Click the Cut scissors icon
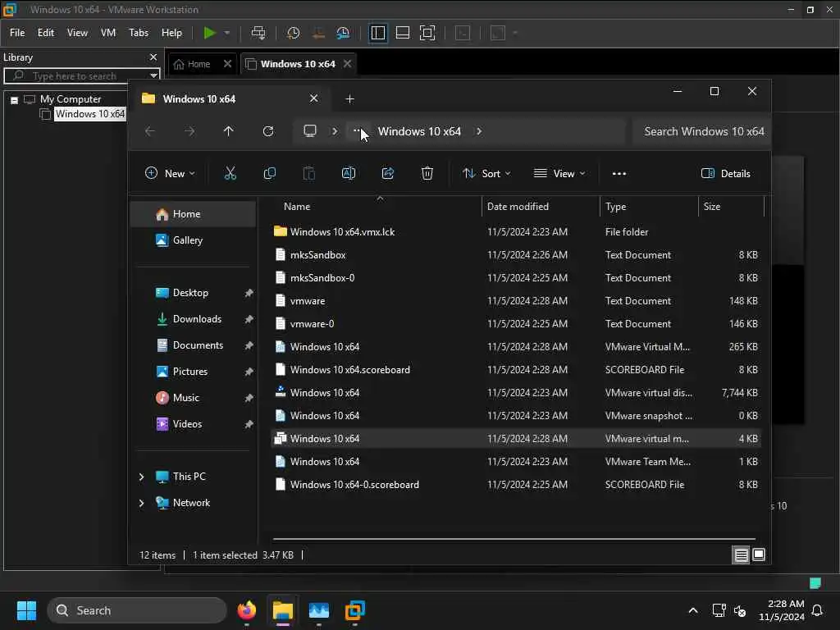This screenshot has height=630, width=840. [x=230, y=173]
